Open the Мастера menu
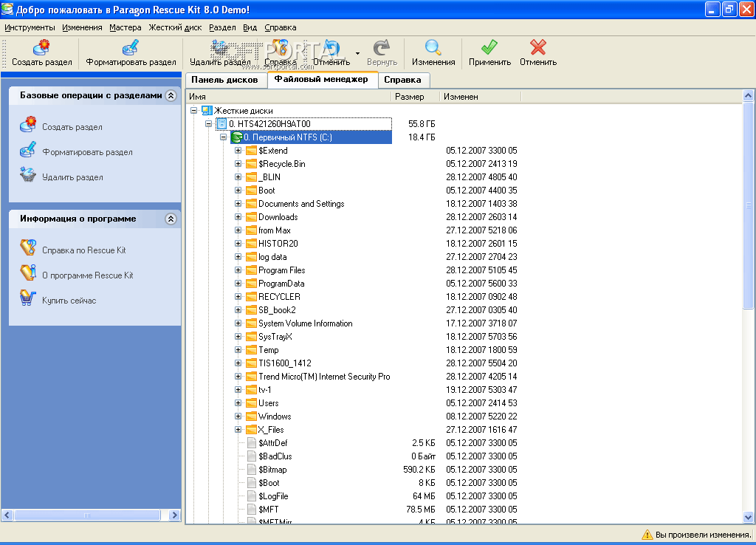 pyautogui.click(x=126, y=27)
